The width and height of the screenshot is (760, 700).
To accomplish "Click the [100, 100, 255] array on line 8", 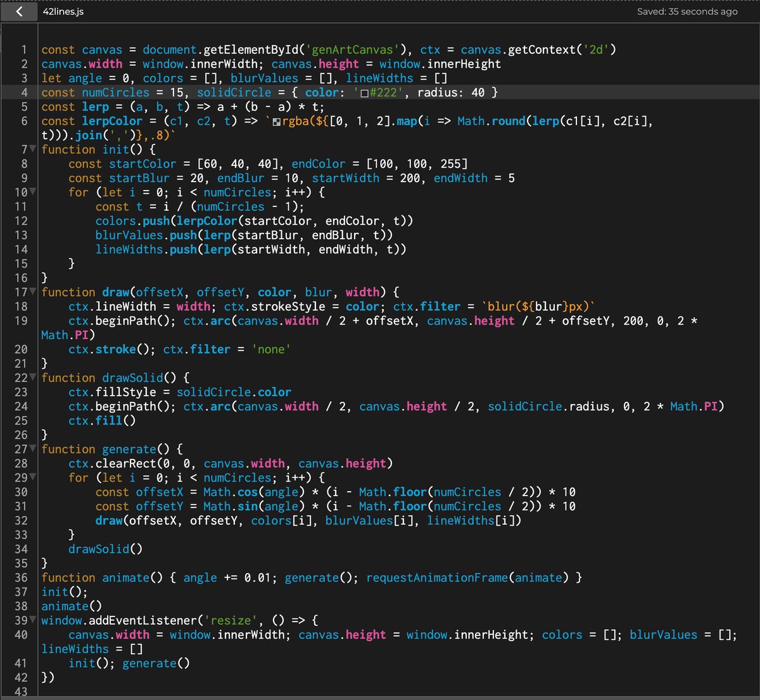I will click(417, 164).
